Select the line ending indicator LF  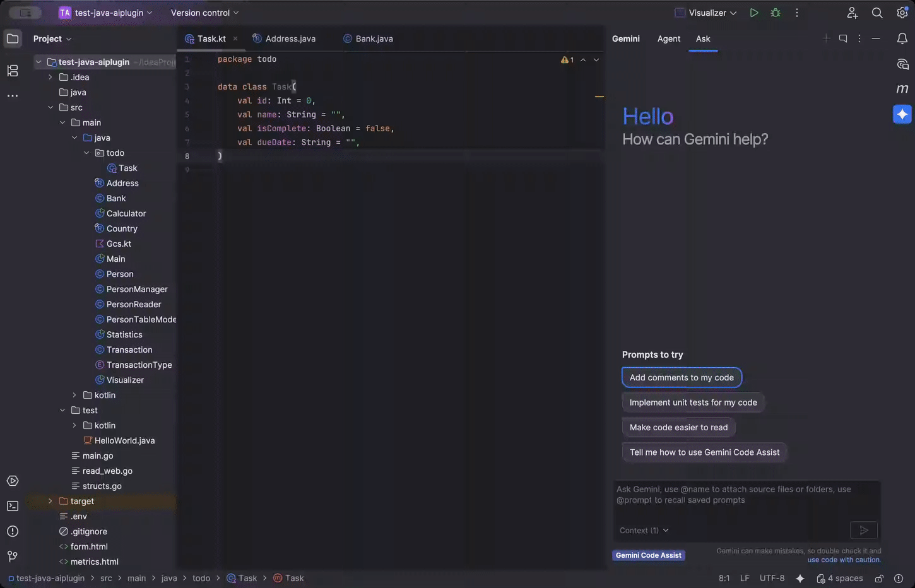(745, 577)
